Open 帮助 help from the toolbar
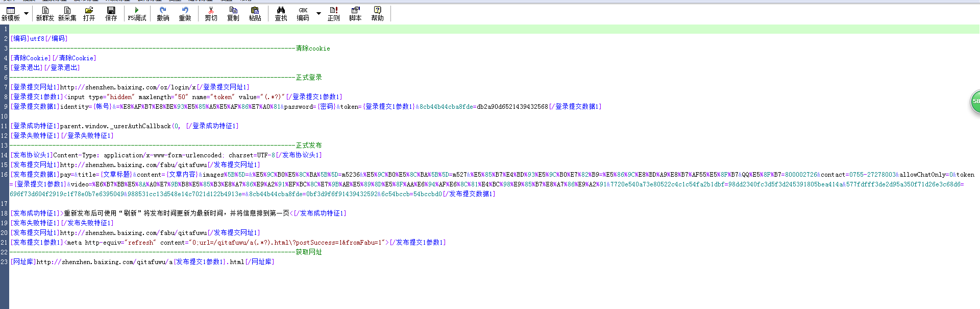This screenshot has height=309, width=980. tap(377, 13)
